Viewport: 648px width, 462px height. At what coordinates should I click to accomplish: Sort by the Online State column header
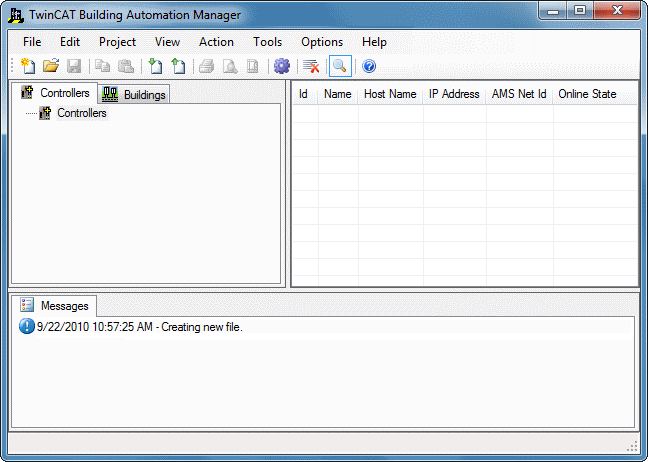587,94
